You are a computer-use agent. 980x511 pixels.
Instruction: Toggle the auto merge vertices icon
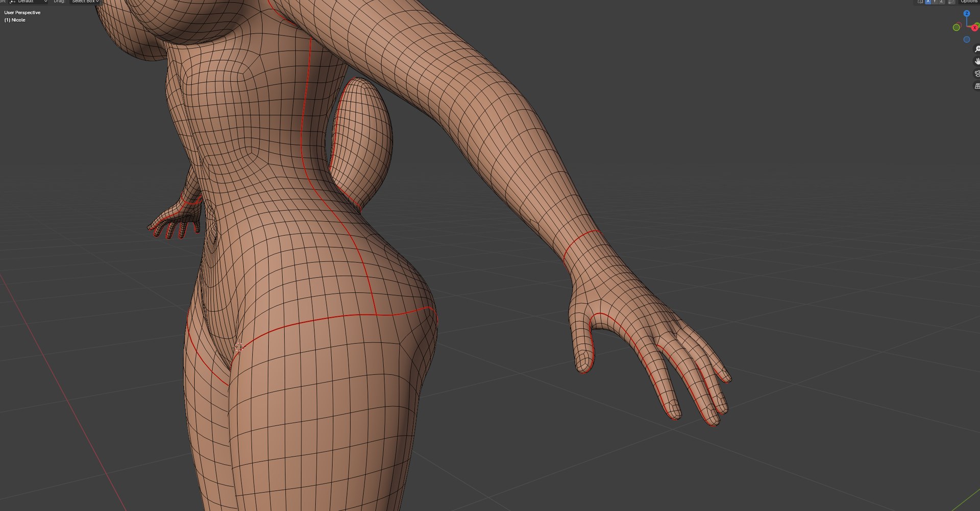pos(951,2)
